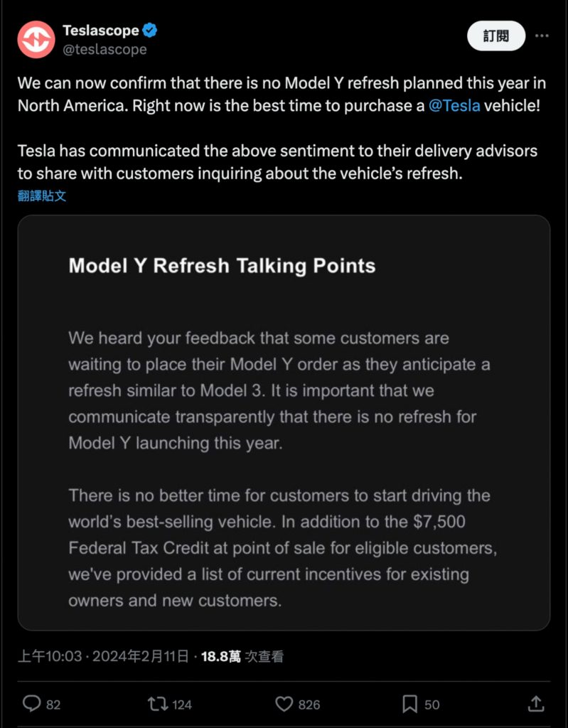Open the 18.8萬 view count analytics

pos(242,656)
